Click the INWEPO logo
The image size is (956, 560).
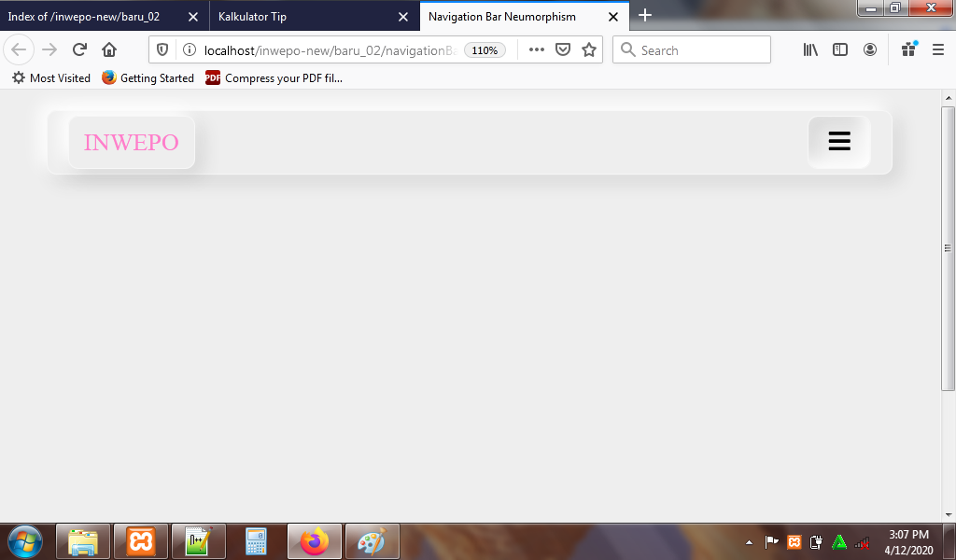point(132,143)
